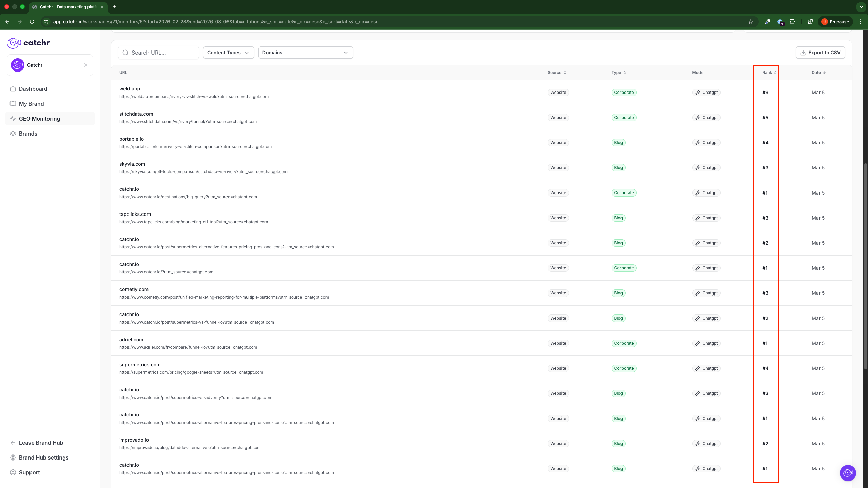The image size is (868, 488).
Task: Open the floating Catchr chat bubble
Action: coord(848,473)
